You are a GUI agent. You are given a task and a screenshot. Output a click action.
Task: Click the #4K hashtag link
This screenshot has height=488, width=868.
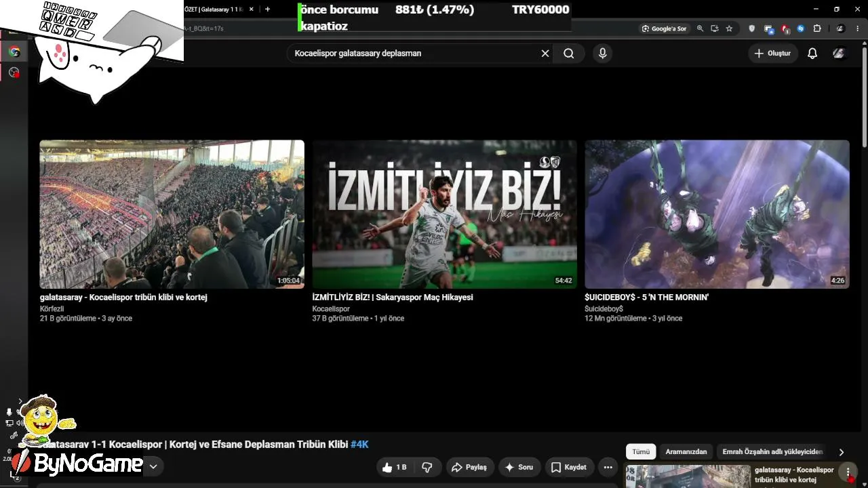coord(359,445)
